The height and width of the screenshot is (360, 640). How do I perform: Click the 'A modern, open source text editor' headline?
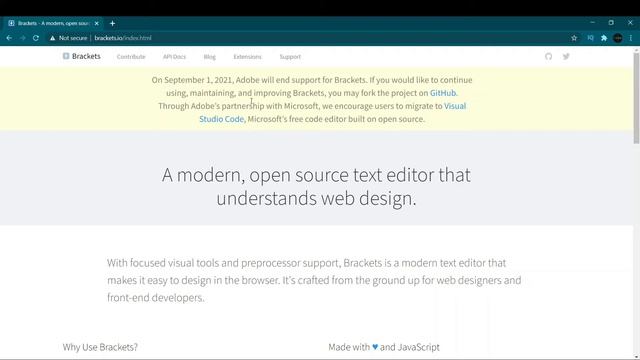coord(316,187)
